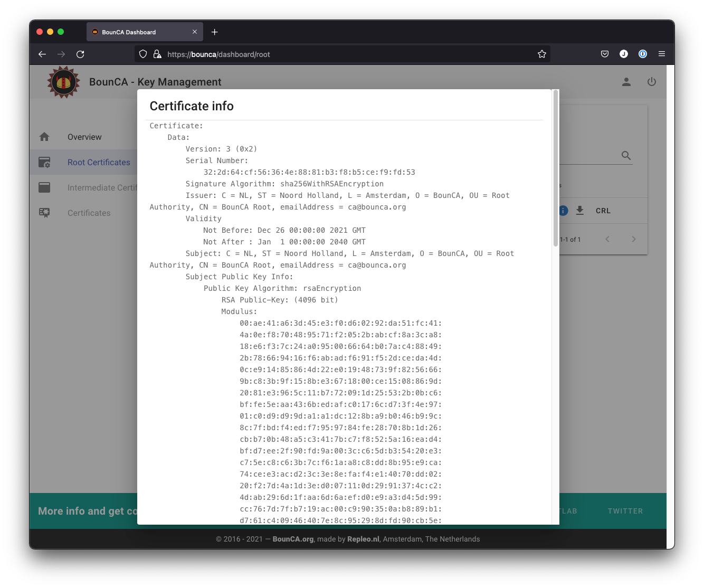Click the search magnifier in the certificate list

626,156
